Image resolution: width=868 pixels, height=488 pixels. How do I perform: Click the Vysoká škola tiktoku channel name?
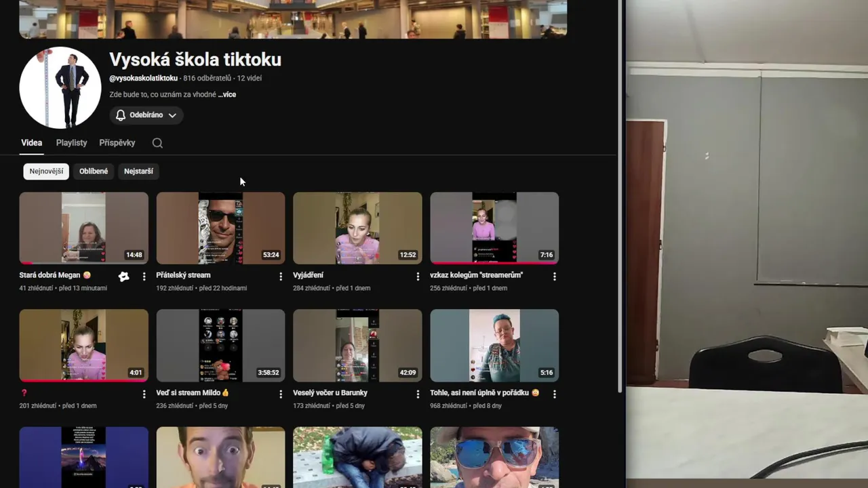coord(195,60)
